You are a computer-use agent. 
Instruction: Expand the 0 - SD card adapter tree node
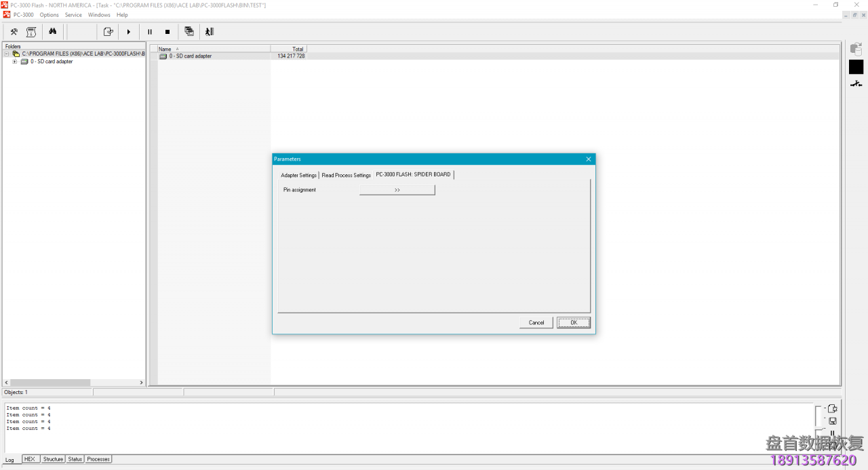pos(15,62)
